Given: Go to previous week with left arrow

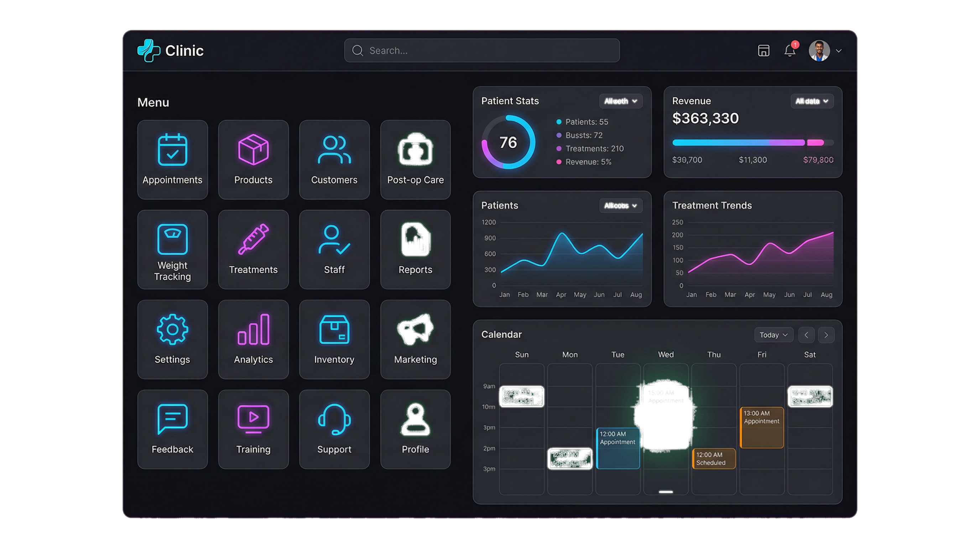Looking at the screenshot, I should pyautogui.click(x=806, y=335).
